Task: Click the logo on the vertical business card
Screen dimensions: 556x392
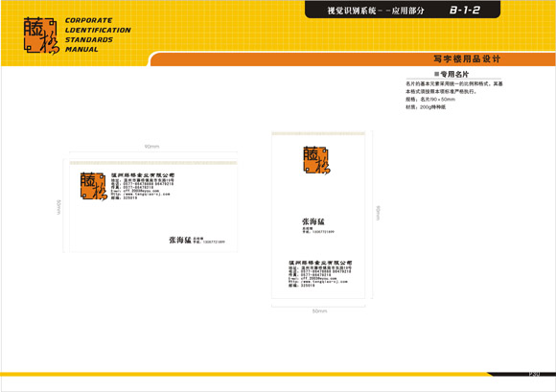Action: click(316, 160)
